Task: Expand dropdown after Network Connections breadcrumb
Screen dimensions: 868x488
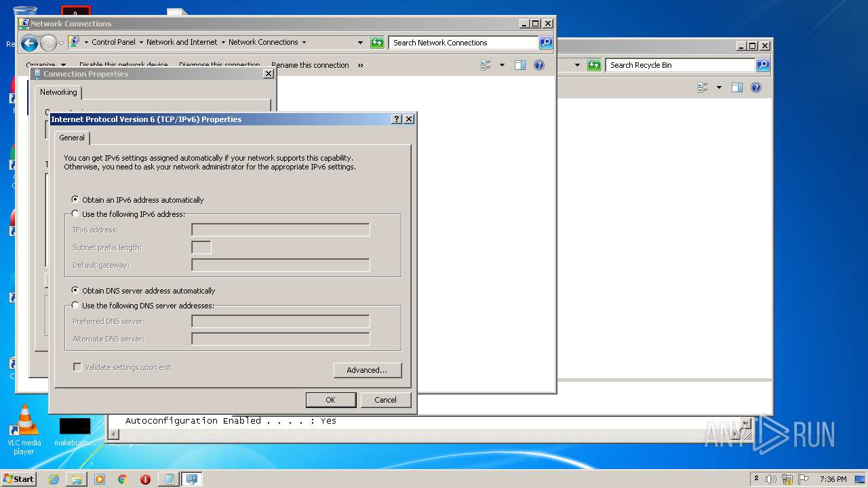Action: pos(304,42)
